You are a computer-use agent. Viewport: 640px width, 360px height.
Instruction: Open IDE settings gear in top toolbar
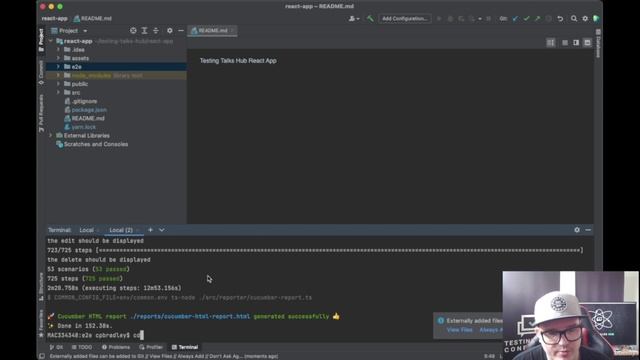pyautogui.click(x=585, y=18)
